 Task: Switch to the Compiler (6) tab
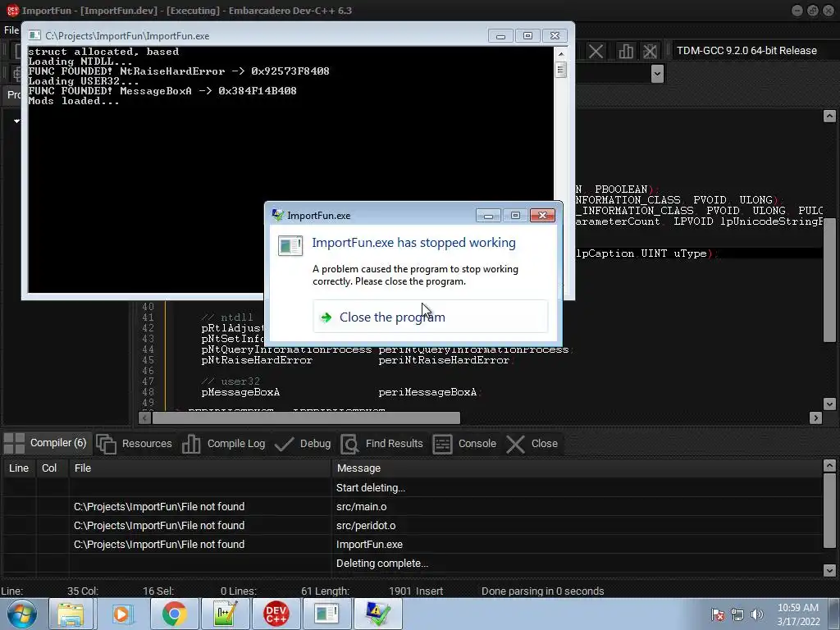pyautogui.click(x=46, y=443)
